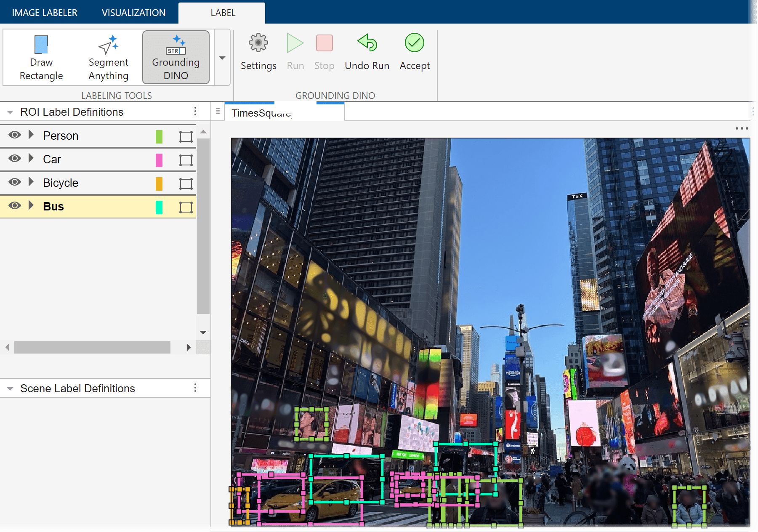Expand the Bicycle label entry

30,182
